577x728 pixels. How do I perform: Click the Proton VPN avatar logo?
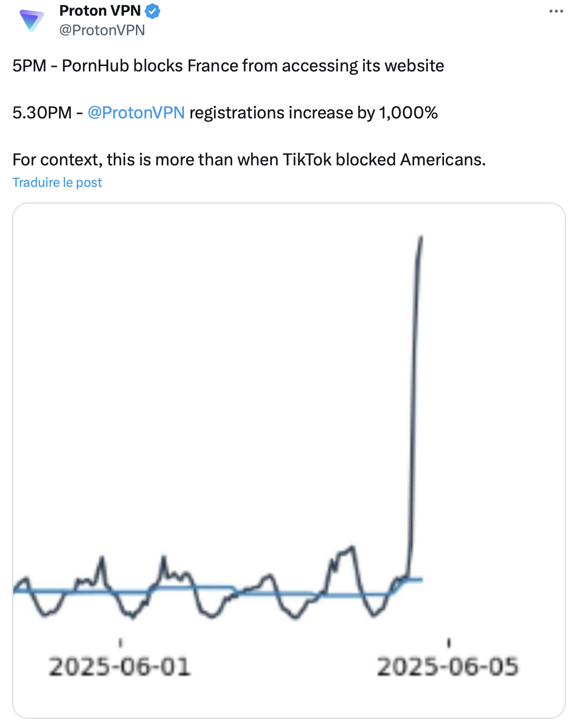point(31,20)
